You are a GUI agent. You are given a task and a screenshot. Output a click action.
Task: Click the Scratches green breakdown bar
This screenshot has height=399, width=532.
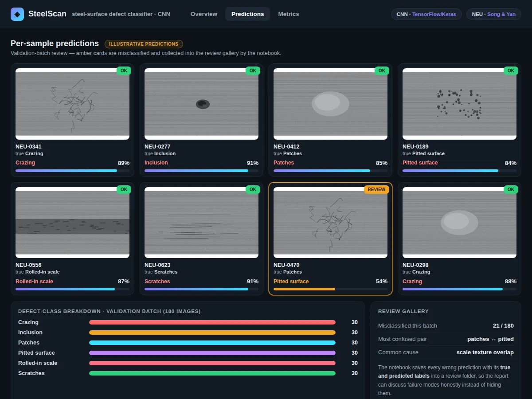click(212, 373)
